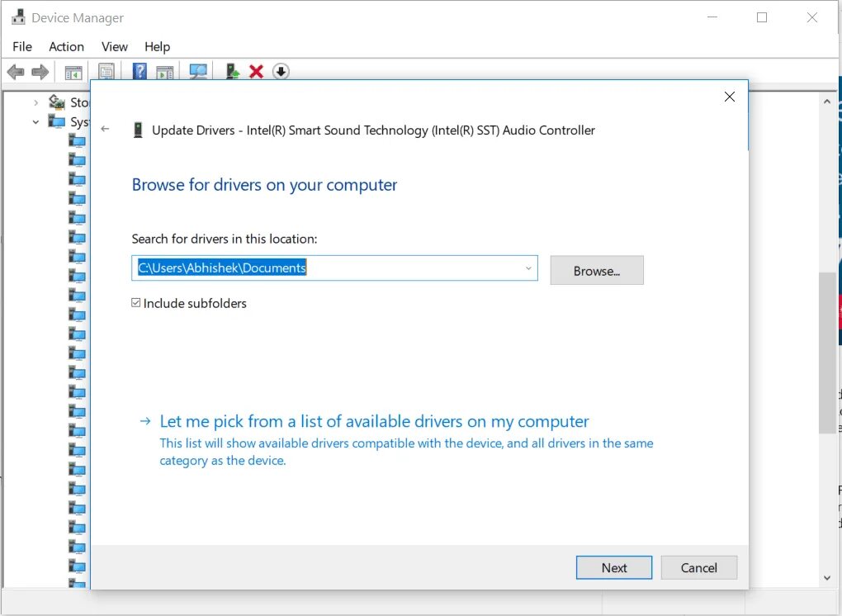The image size is (842, 616).
Task: Click the Storage controllers category icon
Action: click(x=57, y=102)
